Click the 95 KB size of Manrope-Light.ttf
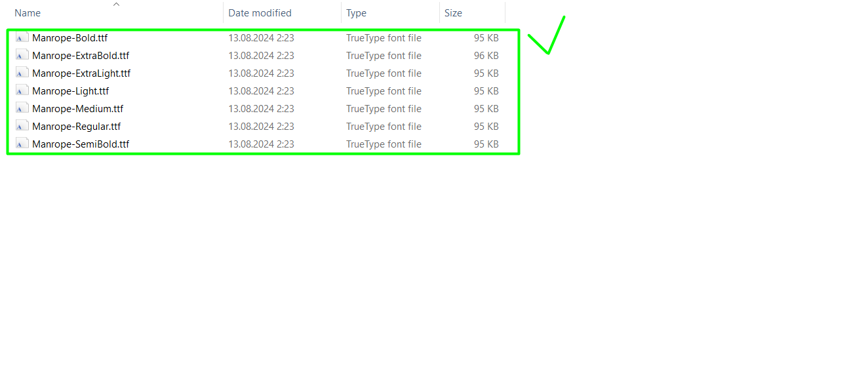868x385 pixels. click(x=486, y=91)
